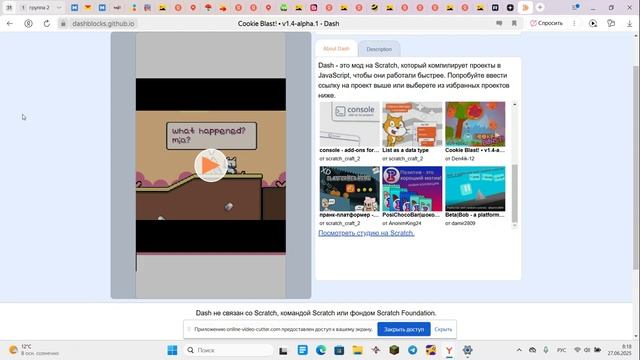Open File Explorer from the taskbar
The width and height of the screenshot is (640, 360).
point(358,350)
